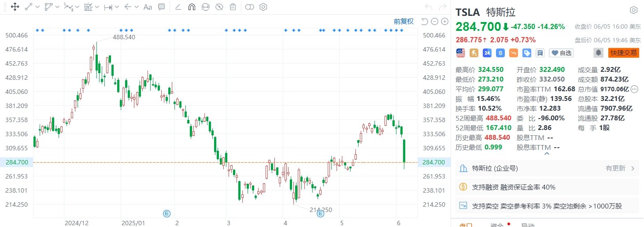Click the redo arrow above chart
Viewport: 644px width, 227px height.
pyautogui.click(x=442, y=7)
